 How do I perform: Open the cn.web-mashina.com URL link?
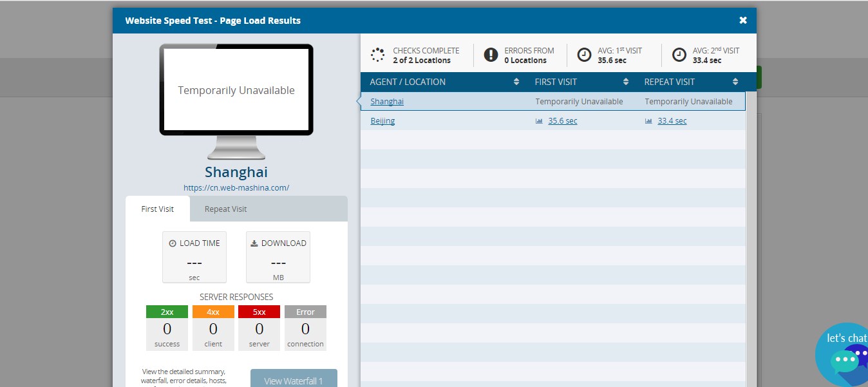(236, 188)
